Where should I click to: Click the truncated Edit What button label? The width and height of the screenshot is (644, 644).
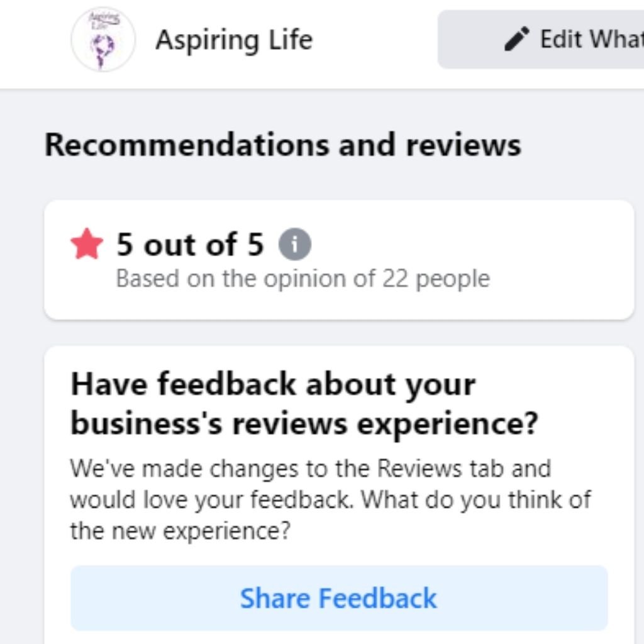[588, 39]
